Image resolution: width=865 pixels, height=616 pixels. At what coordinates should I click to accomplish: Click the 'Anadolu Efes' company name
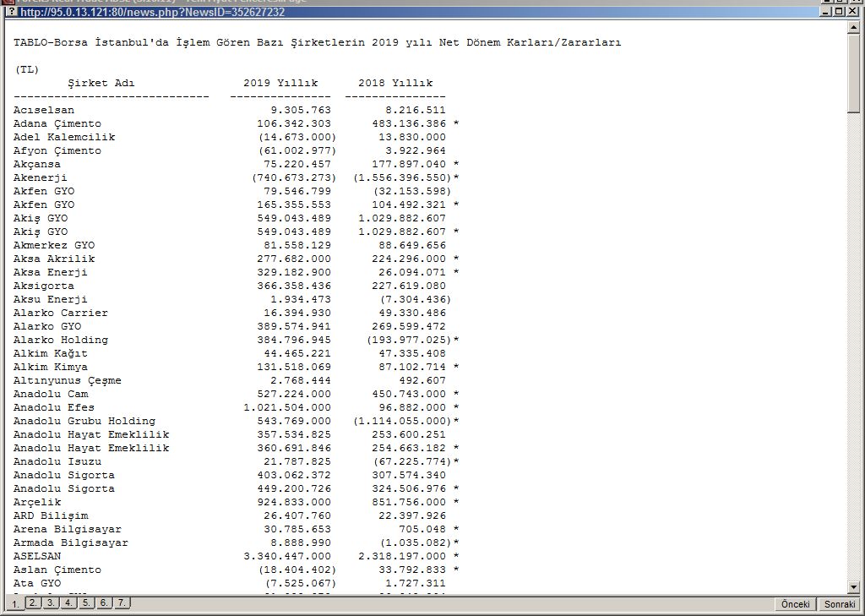tap(54, 407)
